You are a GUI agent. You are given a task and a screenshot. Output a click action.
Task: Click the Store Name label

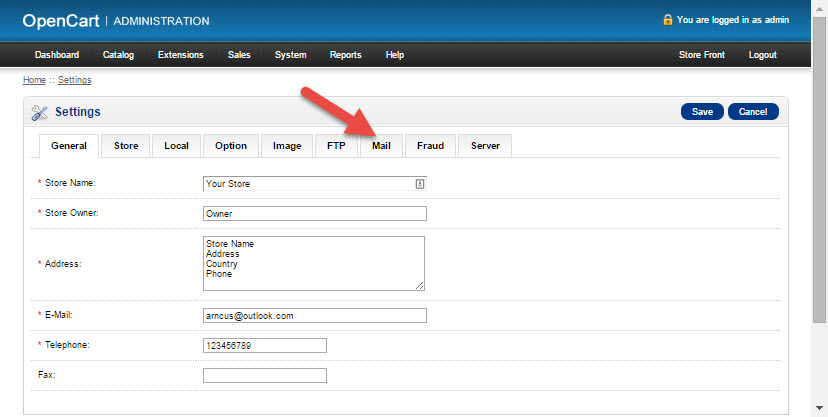(70, 183)
